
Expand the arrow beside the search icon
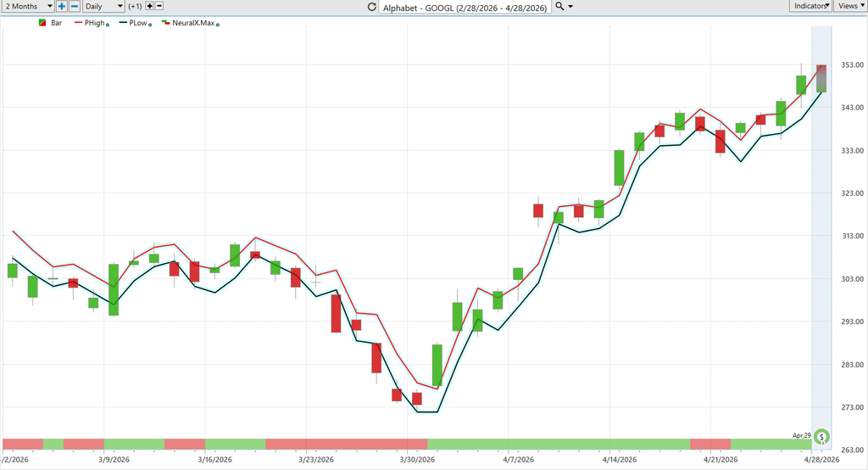(x=570, y=7)
